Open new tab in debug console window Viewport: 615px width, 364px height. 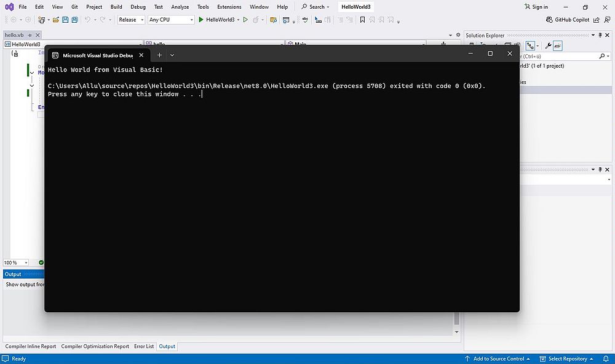(159, 55)
